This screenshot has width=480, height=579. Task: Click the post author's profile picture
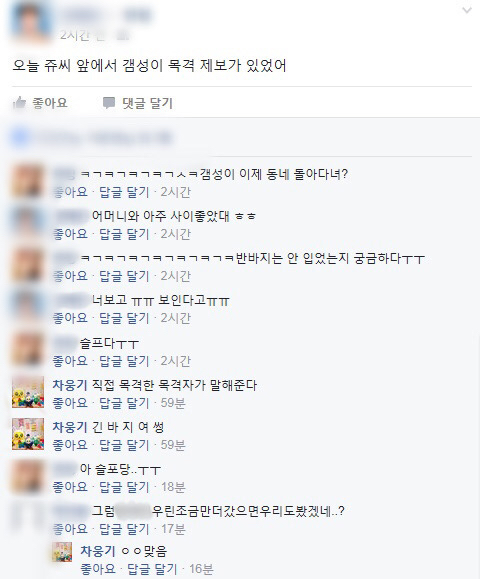[x=31, y=24]
